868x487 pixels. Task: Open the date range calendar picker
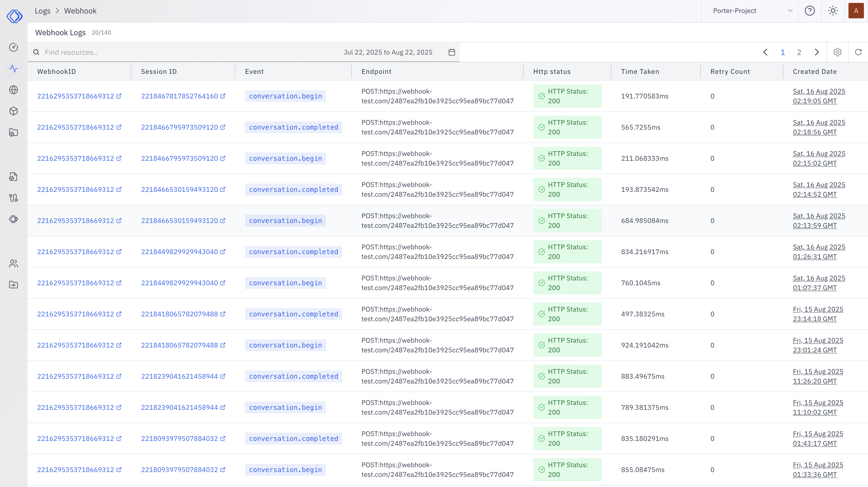pos(452,52)
